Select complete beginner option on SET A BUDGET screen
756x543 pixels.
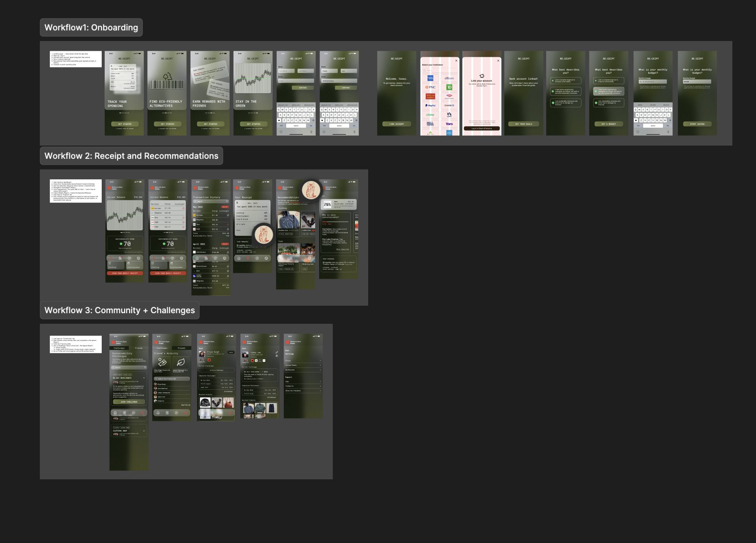coord(608,81)
